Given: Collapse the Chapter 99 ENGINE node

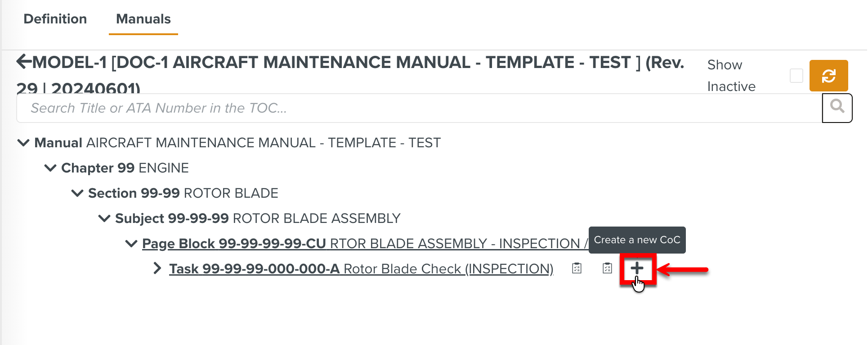Looking at the screenshot, I should click(50, 168).
